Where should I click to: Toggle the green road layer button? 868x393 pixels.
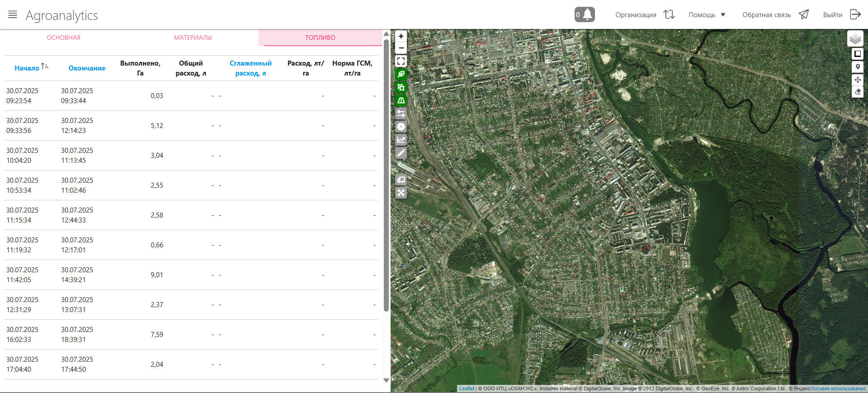pyautogui.click(x=401, y=100)
